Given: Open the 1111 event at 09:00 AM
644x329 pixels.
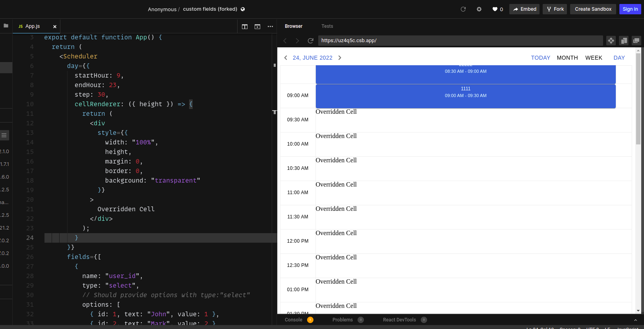Looking at the screenshot, I should coord(466,96).
